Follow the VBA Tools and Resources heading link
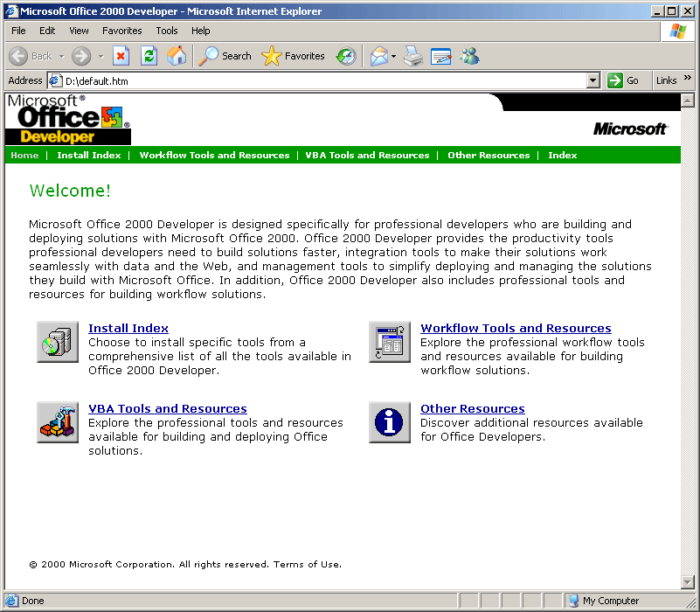This screenshot has width=700, height=612. tap(168, 409)
